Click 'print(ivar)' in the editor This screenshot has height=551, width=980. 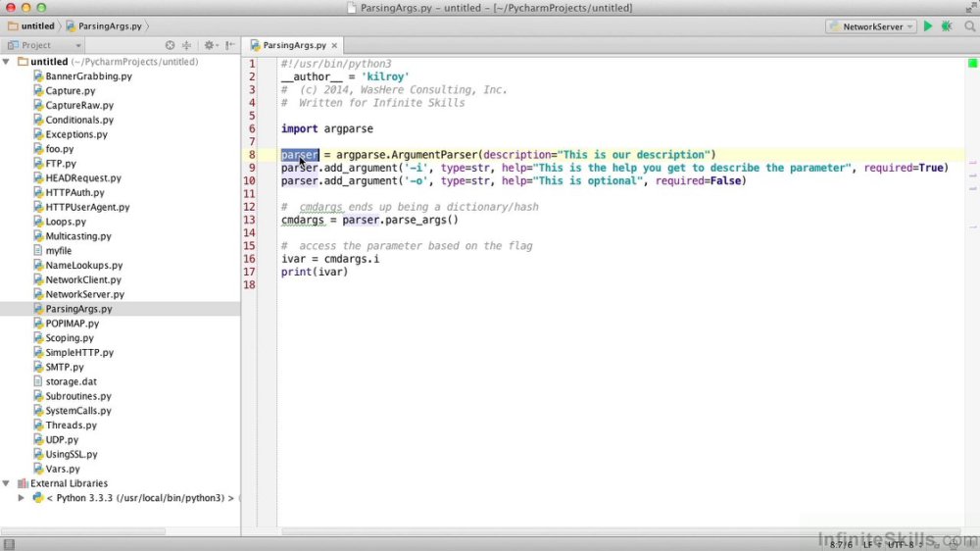315,272
